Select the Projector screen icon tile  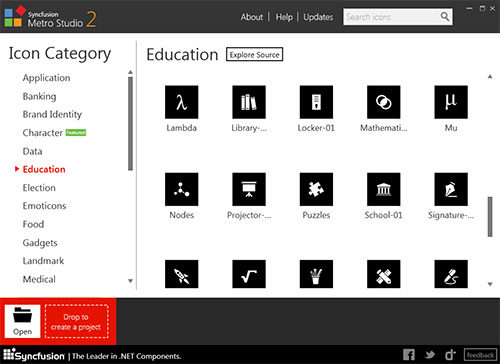(249, 189)
